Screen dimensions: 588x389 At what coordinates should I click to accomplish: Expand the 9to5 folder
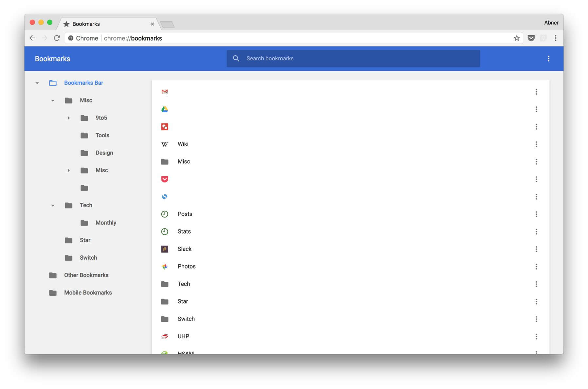pos(68,118)
